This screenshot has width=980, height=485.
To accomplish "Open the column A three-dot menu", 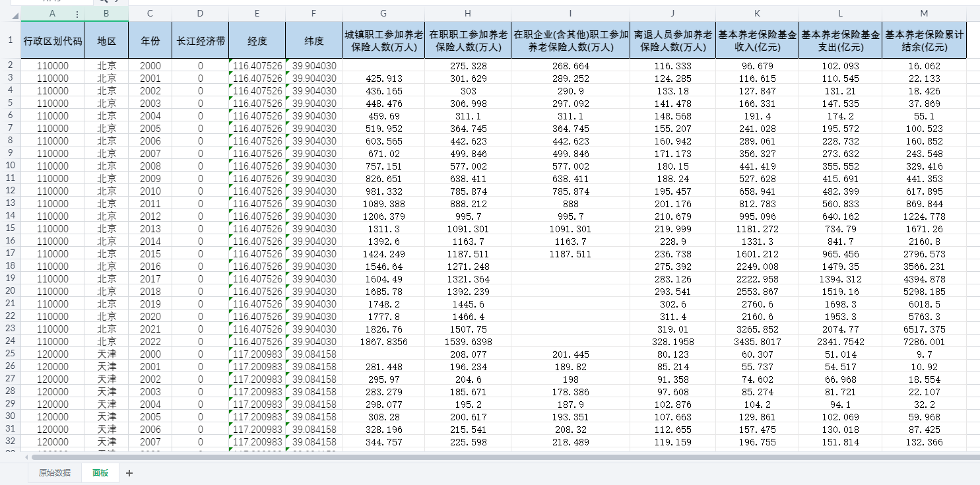I will coord(77,14).
